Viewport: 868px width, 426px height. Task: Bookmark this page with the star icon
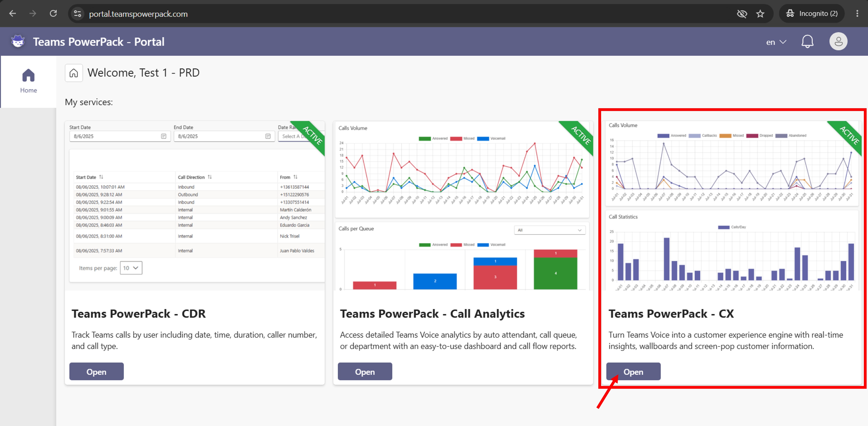click(760, 14)
